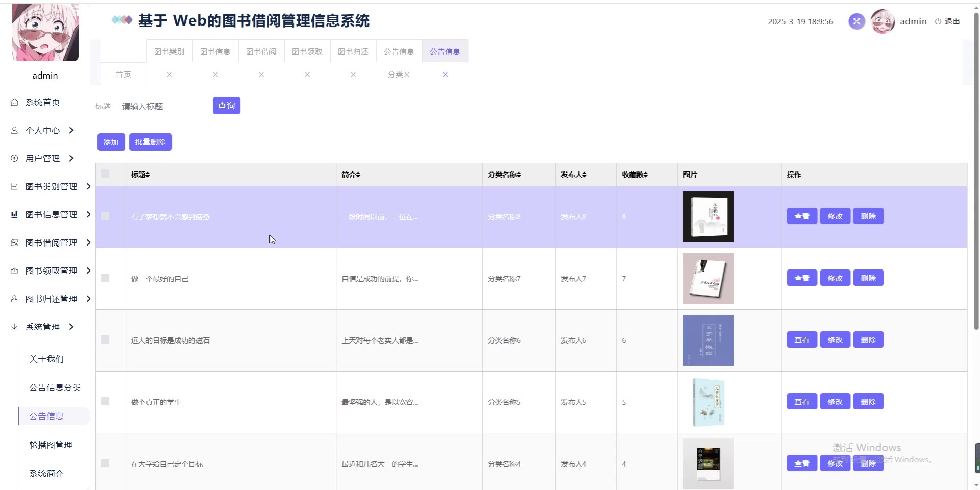Click the fullscreen toggle icon in header

tap(856, 21)
